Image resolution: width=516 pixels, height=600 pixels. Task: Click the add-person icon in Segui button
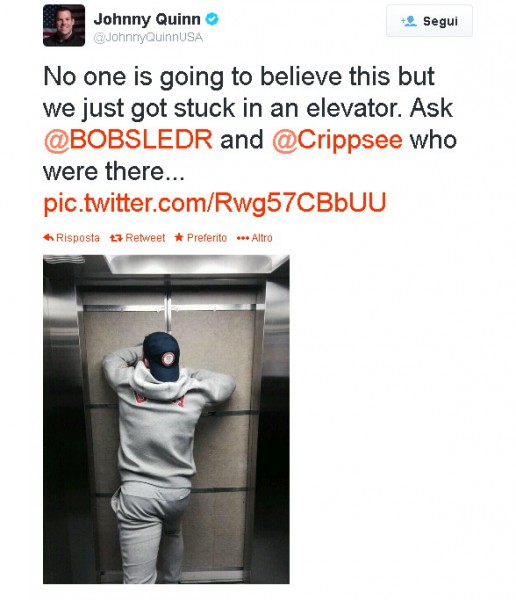[x=408, y=21]
